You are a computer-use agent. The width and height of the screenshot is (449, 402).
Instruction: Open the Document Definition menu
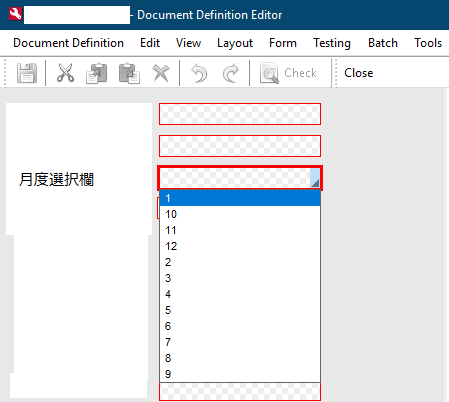coord(68,43)
